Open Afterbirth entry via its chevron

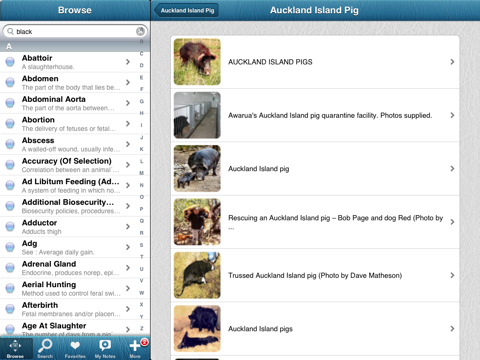[x=128, y=309]
